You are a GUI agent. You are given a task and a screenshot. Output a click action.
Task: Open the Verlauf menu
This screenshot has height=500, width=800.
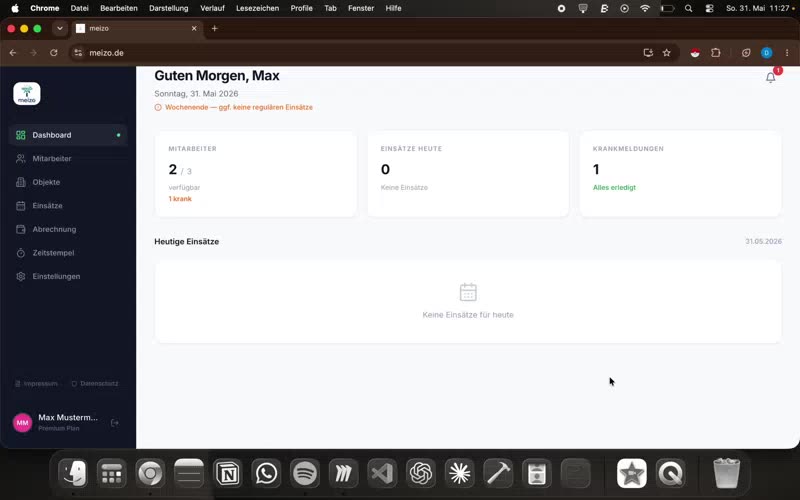212,8
